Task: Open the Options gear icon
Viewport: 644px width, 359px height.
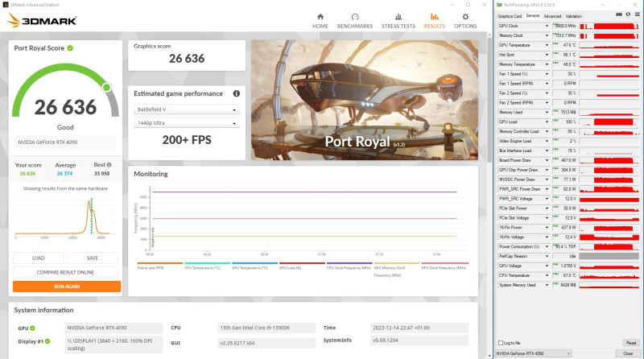Action: [x=465, y=17]
